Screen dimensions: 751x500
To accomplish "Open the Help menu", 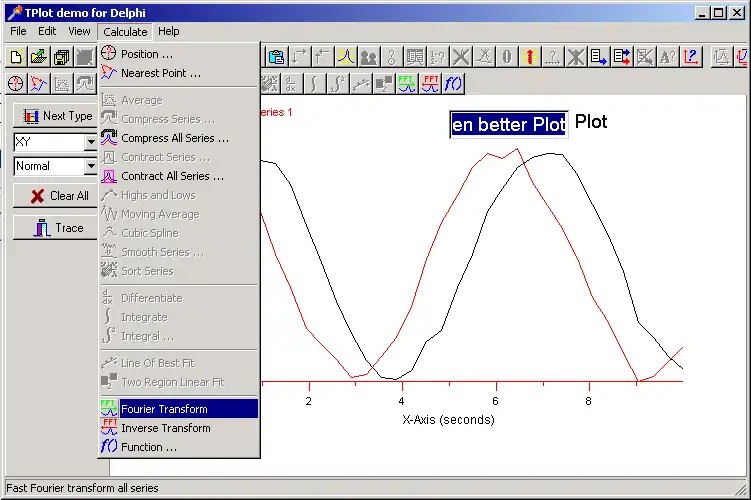I will tap(169, 31).
